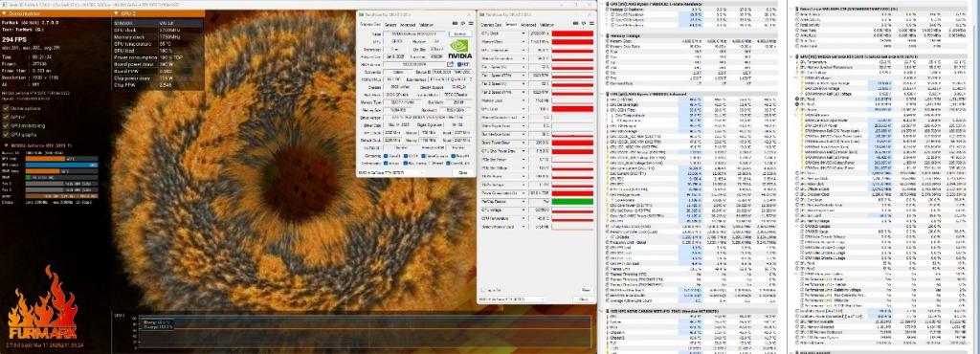This screenshot has height=354, width=980.
Task: Click the FurMark flame logo
Action: tap(42, 302)
